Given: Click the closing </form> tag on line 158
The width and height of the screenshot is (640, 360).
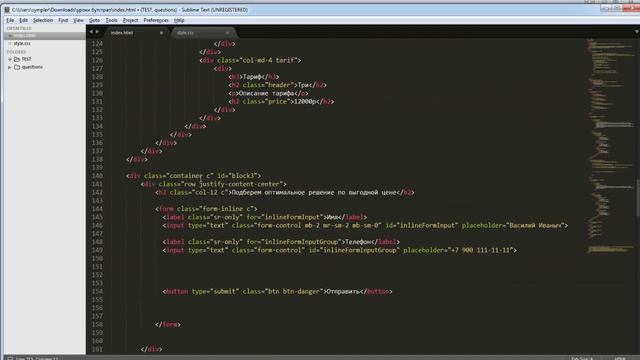Looking at the screenshot, I should [168, 324].
